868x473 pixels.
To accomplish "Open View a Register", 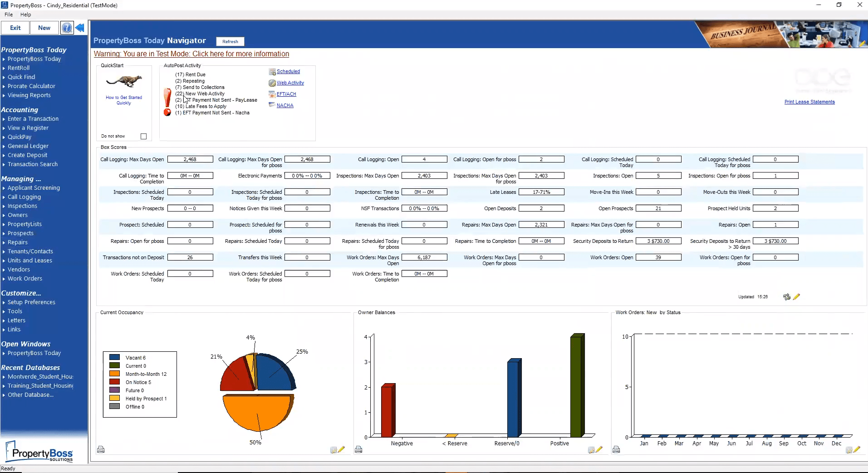I will [x=28, y=128].
